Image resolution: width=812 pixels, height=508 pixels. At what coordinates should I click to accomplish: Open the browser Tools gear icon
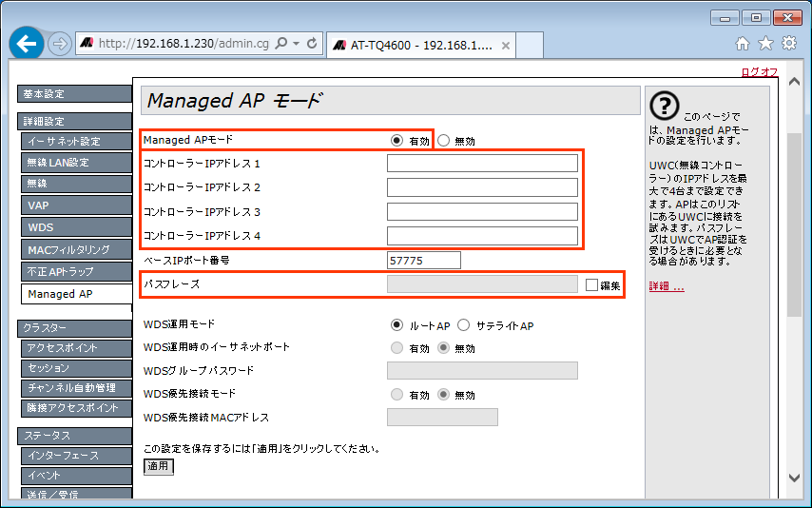[x=789, y=44]
